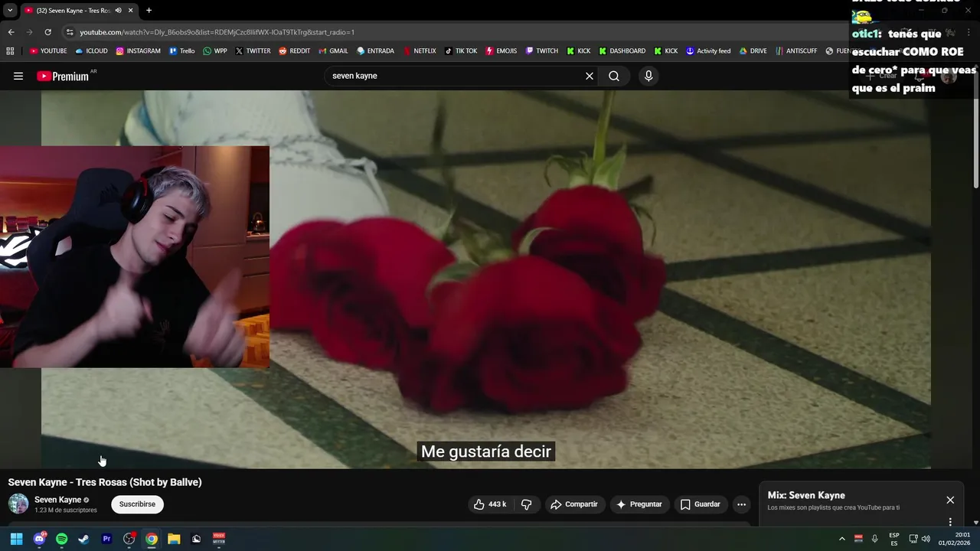Open the WPP bookmark
Image resolution: width=980 pixels, height=551 pixels.
[214, 51]
